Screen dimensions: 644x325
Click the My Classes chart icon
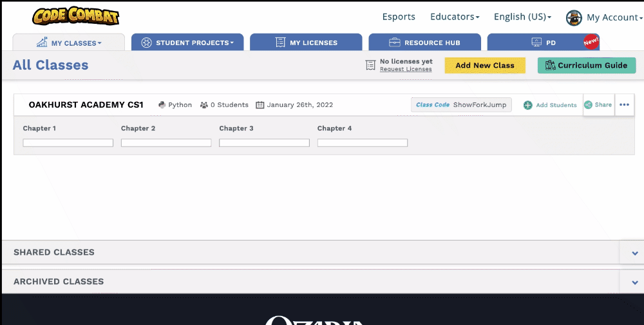(41, 42)
